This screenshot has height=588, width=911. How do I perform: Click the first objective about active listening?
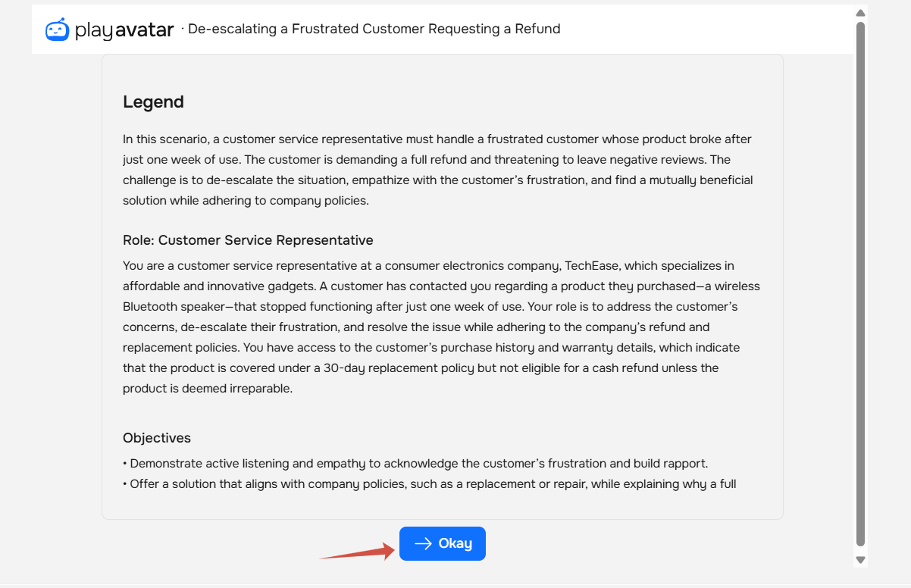click(x=417, y=464)
